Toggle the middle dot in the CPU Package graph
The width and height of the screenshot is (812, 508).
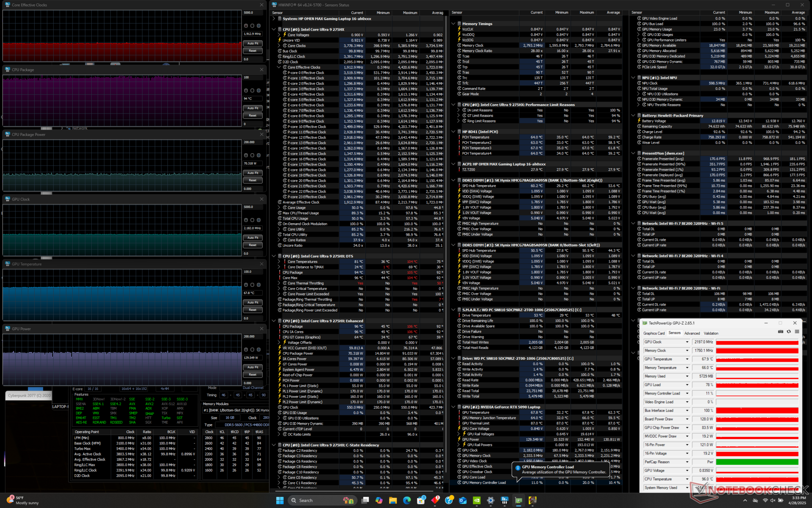(252, 91)
